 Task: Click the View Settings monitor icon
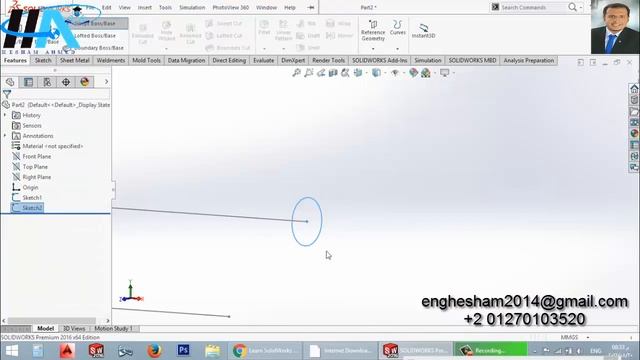(x=444, y=73)
